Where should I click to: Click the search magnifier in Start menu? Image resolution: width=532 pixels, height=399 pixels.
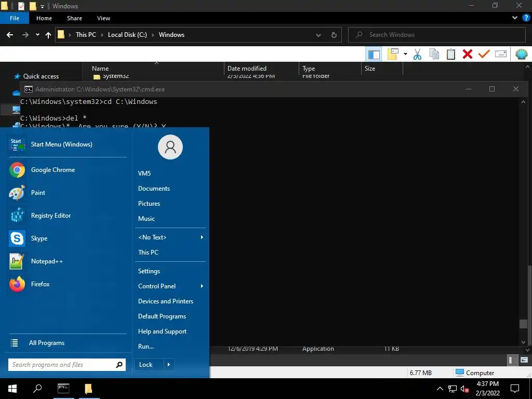(x=119, y=365)
